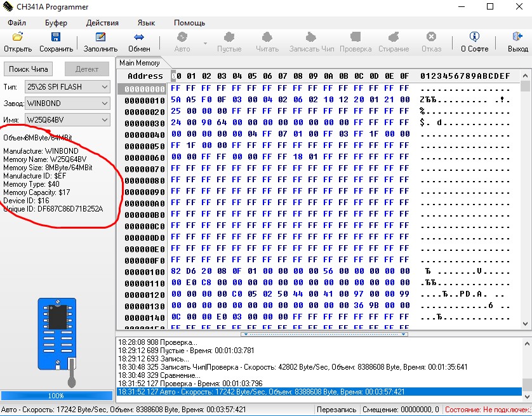
Task: Select highlighted log line 18:31:52 Авто
Action: [319, 392]
